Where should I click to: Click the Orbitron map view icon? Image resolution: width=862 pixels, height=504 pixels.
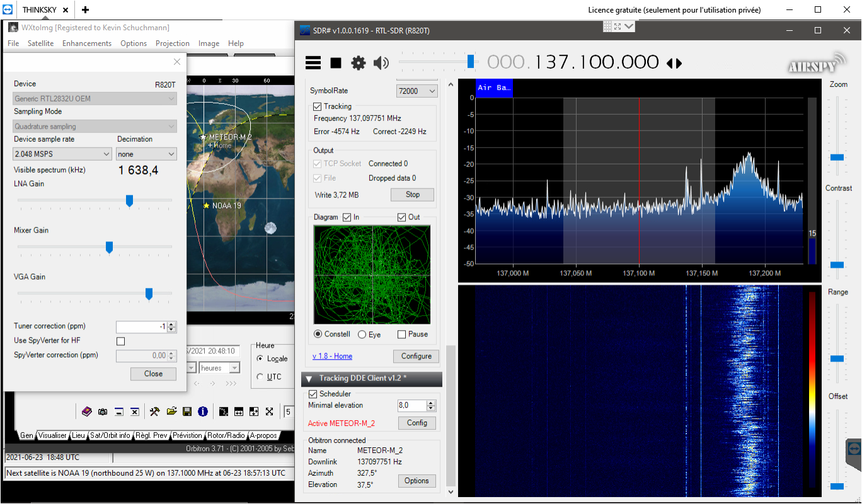pos(224,411)
